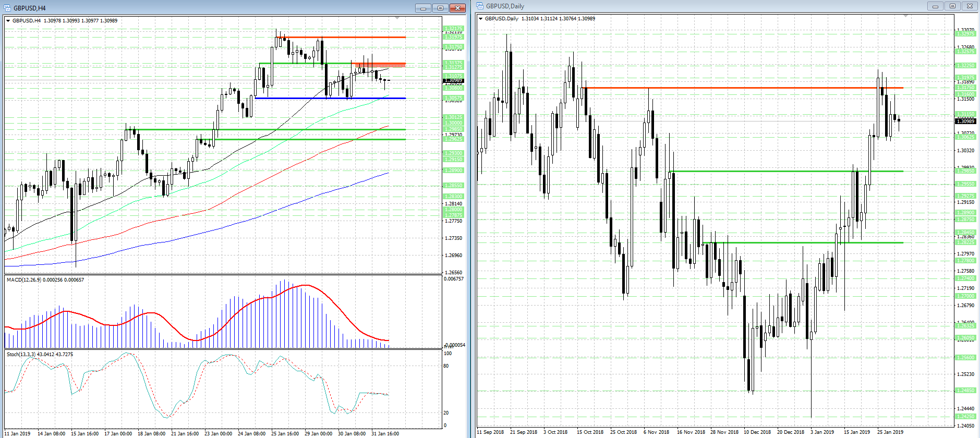Close the GBPUSD,Daily chart window
The height and width of the screenshot is (438, 980).
[x=970, y=6]
